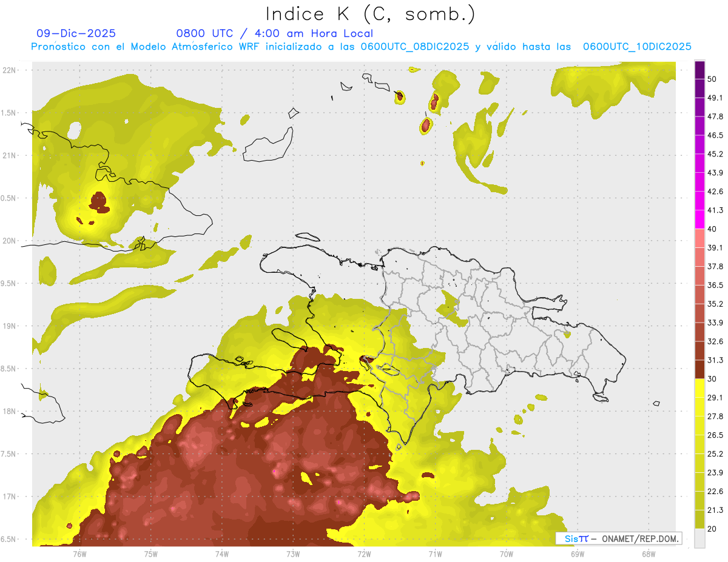Click the latitude label "22N"
Viewport: 728px width, 562px height.
coord(9,70)
